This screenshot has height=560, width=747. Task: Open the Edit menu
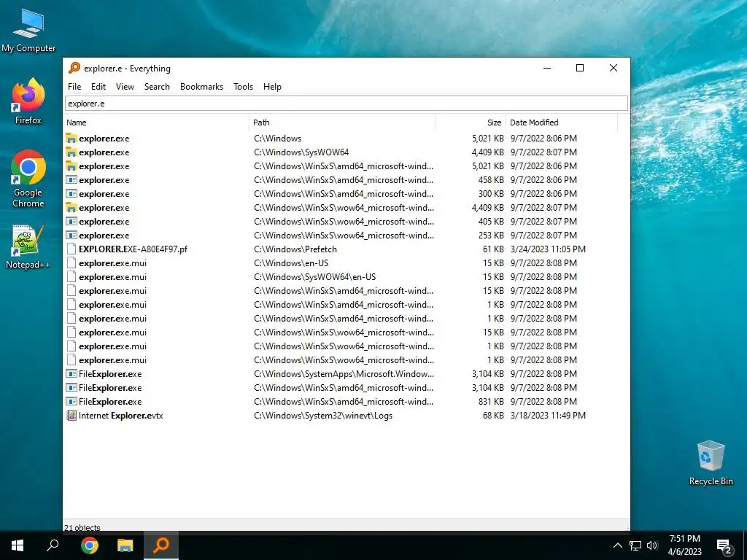click(x=98, y=87)
